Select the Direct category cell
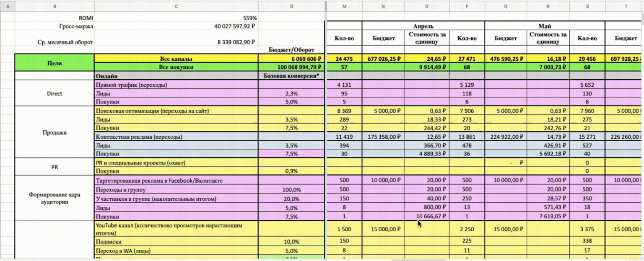The height and width of the screenshot is (261, 644). click(x=55, y=93)
